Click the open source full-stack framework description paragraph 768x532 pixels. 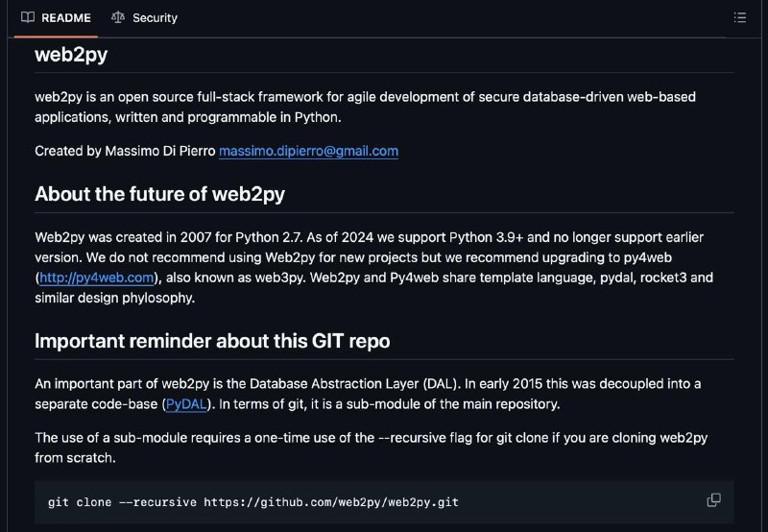click(x=365, y=107)
